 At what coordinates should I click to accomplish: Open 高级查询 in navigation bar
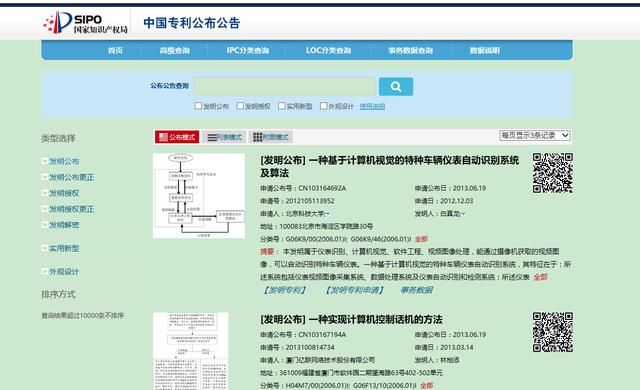[175, 50]
